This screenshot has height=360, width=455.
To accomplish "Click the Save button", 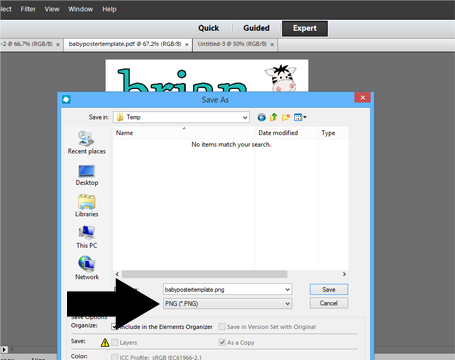I will [x=329, y=290].
